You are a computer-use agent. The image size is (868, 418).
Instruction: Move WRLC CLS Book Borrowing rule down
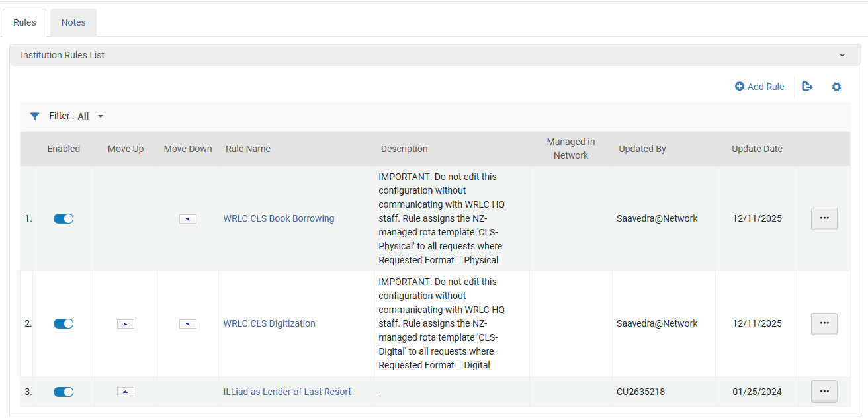point(188,219)
